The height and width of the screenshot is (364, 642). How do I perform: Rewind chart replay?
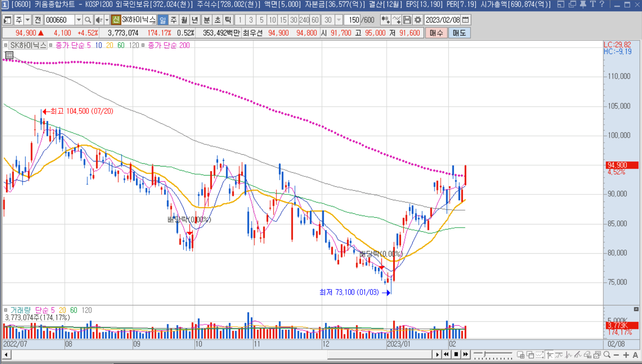(446, 355)
